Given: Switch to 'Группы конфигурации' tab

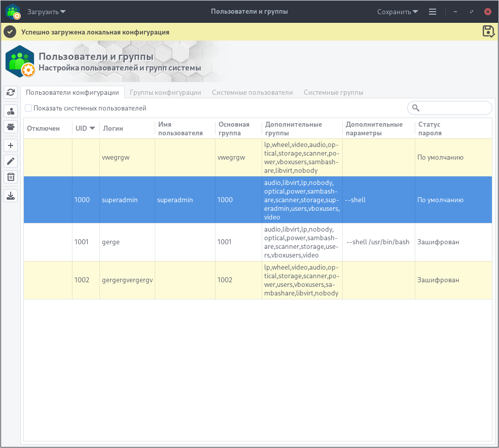Looking at the screenshot, I should click(165, 93).
